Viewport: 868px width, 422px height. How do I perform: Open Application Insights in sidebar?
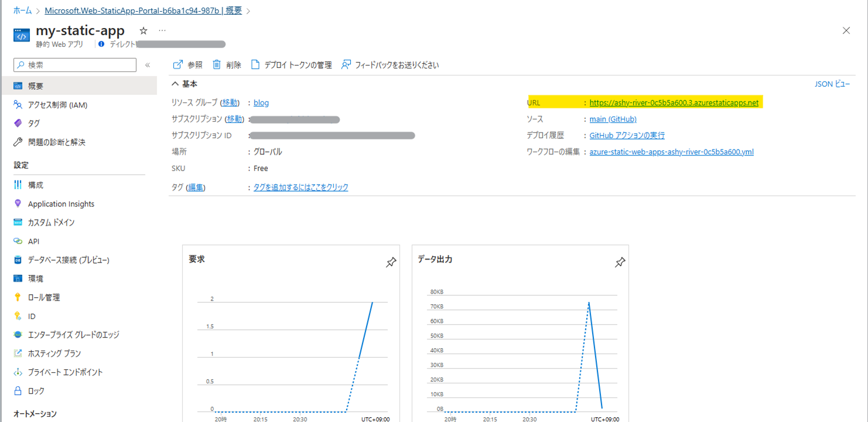coord(61,204)
